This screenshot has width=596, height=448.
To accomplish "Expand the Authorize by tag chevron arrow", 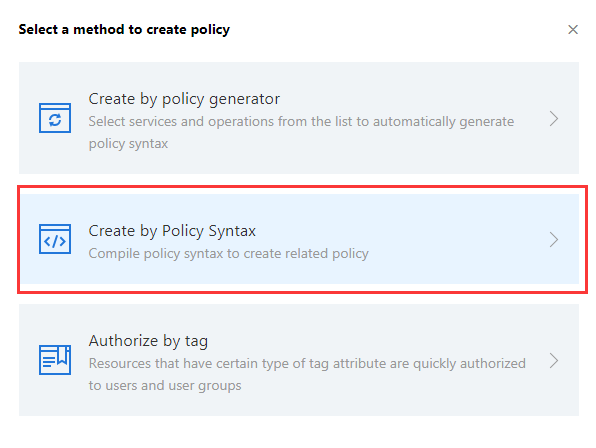I will point(554,360).
